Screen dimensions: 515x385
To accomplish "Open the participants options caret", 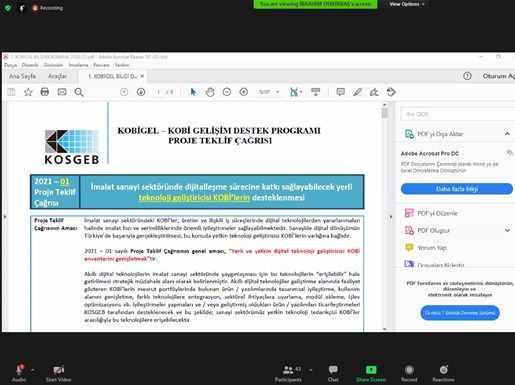I will coord(311,370).
